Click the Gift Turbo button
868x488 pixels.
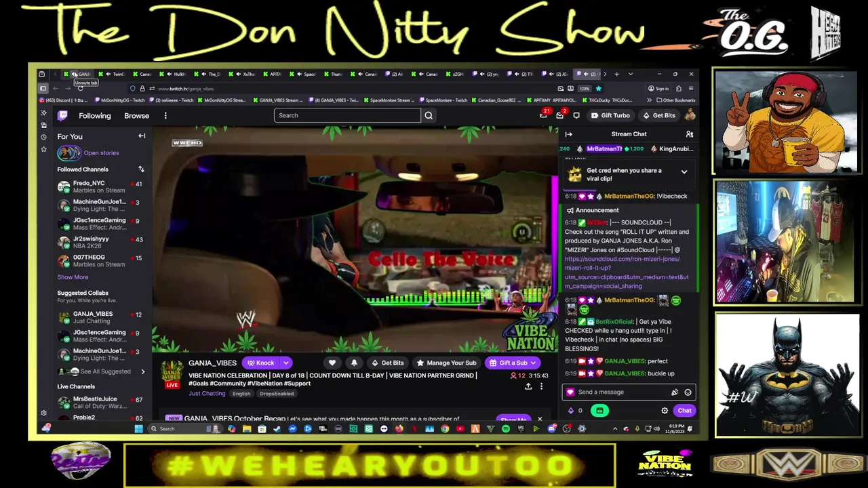click(611, 116)
